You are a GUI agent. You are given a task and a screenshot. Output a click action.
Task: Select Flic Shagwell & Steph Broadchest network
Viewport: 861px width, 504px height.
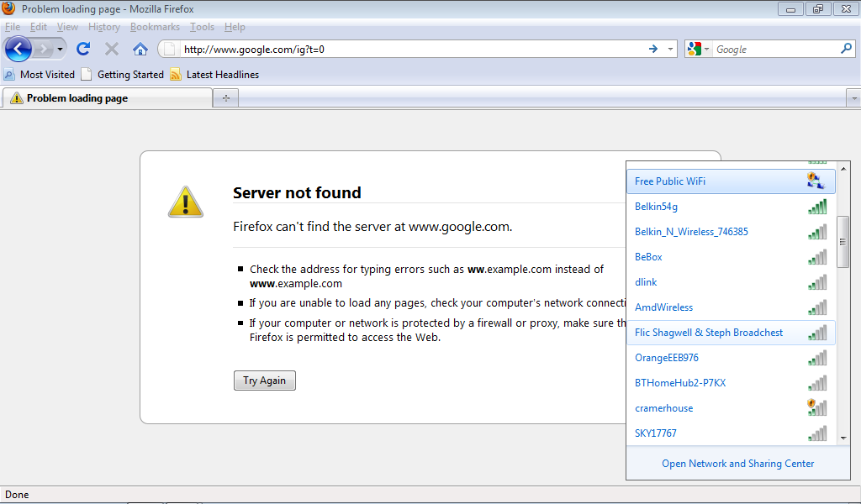(731, 333)
